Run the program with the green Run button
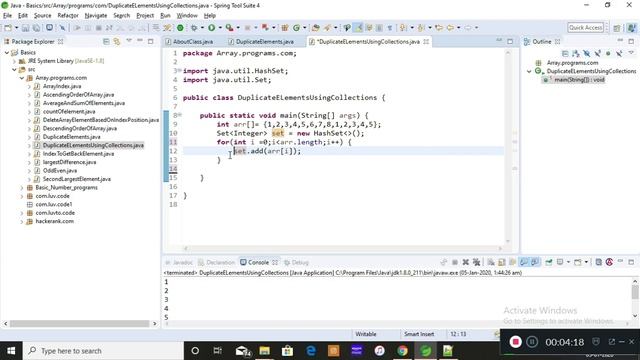The width and height of the screenshot is (640, 360). coord(211,28)
